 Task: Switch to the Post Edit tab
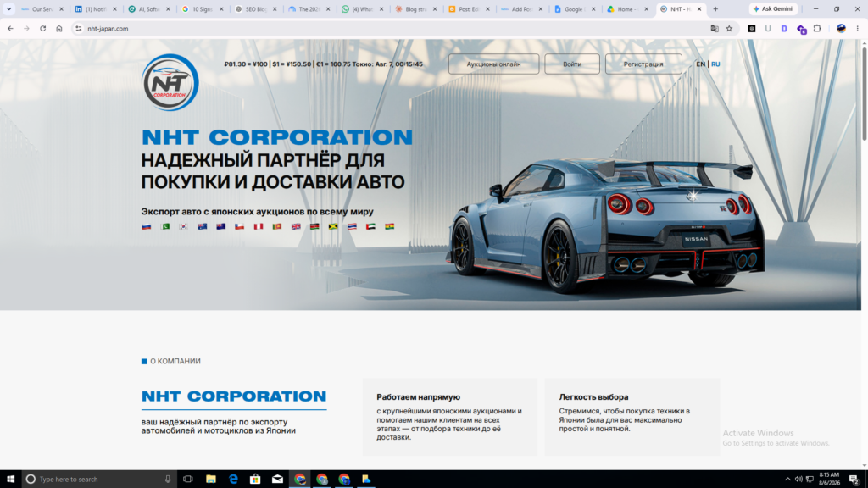tap(468, 8)
